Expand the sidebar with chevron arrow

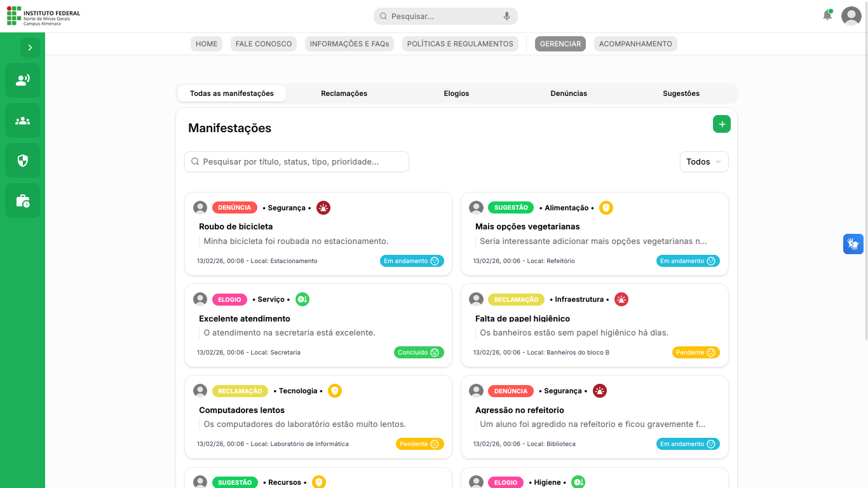[30, 48]
